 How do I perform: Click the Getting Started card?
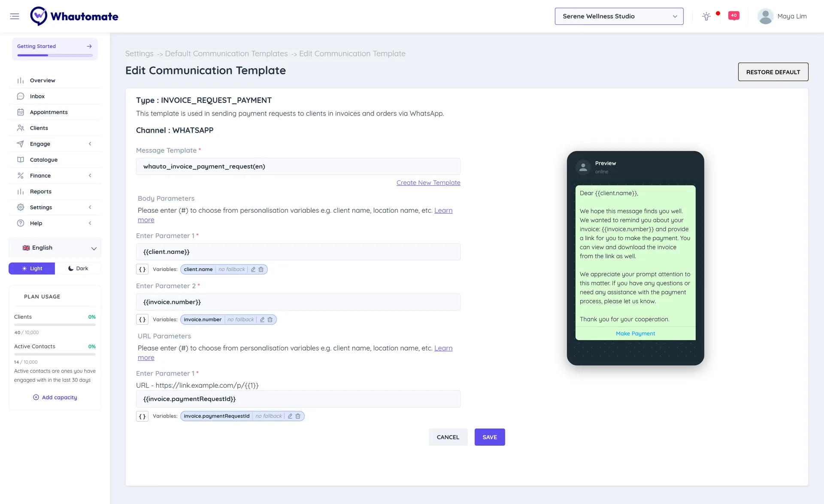(x=55, y=49)
